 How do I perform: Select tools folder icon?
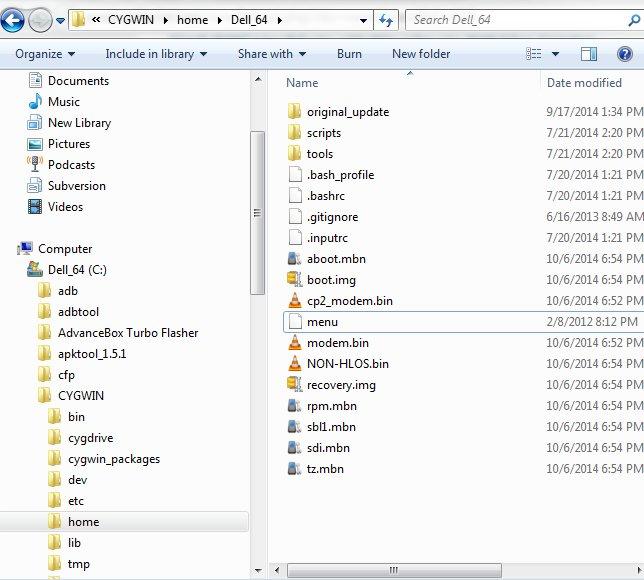pyautogui.click(x=294, y=153)
